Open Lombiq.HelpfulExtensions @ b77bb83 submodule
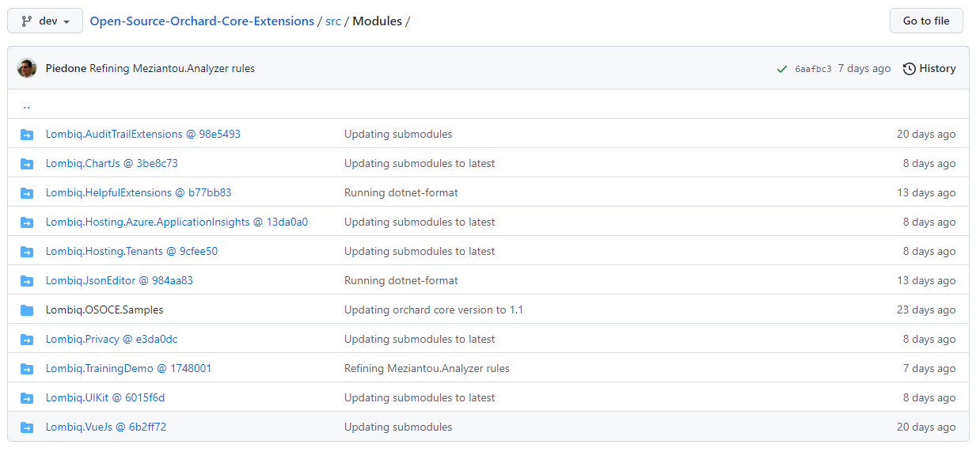The height and width of the screenshot is (452, 980). pos(139,192)
